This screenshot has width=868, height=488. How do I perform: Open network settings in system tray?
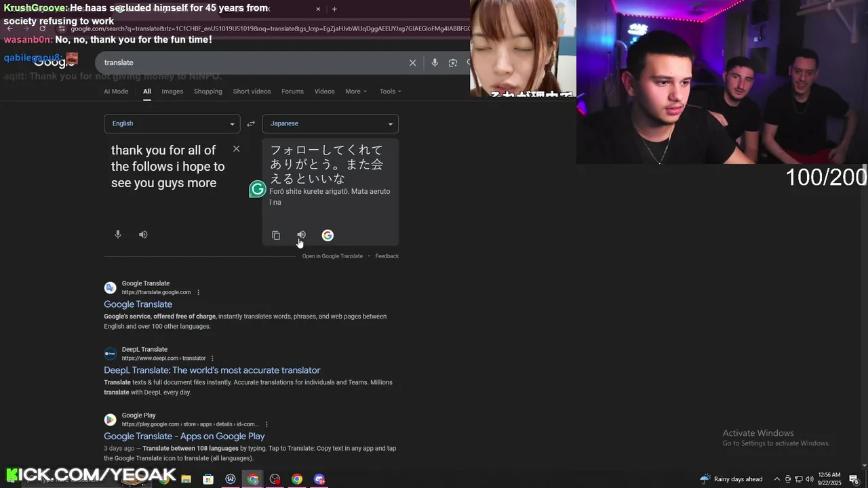click(x=798, y=479)
